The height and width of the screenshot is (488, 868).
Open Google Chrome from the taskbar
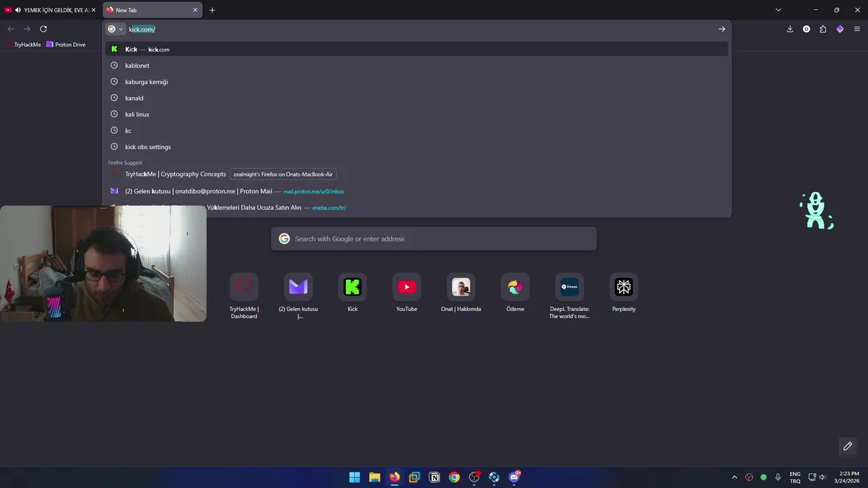(x=454, y=477)
